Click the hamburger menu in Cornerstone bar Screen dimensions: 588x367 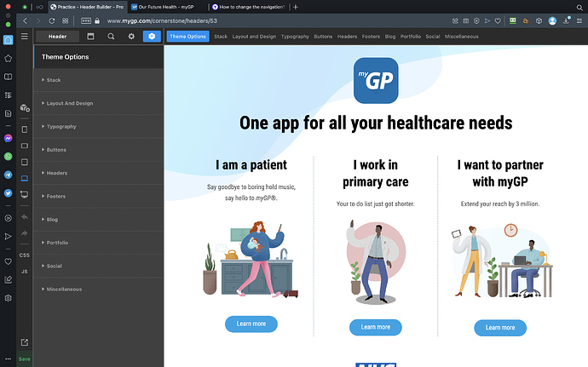(x=25, y=37)
